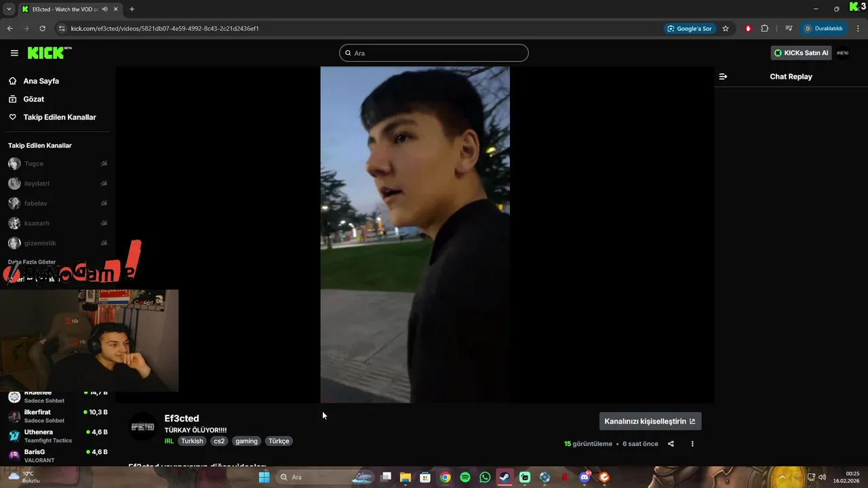Open the user profile avatar menu

tap(842, 53)
